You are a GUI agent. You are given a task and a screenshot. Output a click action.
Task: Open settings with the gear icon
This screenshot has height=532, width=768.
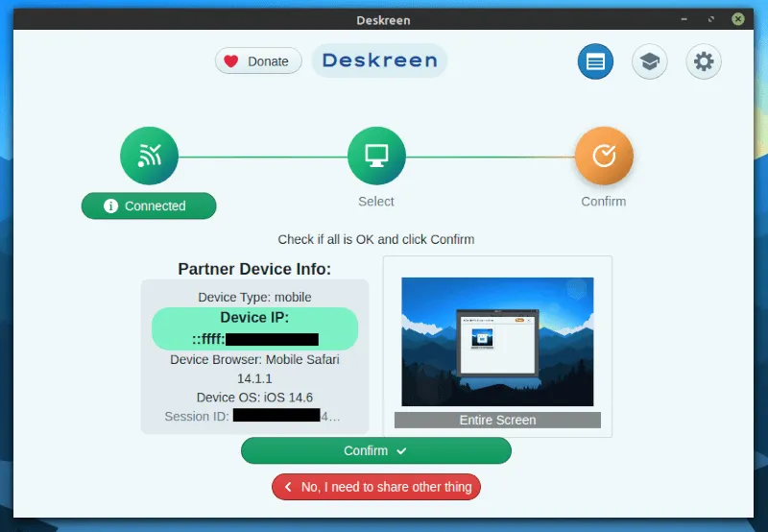(704, 62)
